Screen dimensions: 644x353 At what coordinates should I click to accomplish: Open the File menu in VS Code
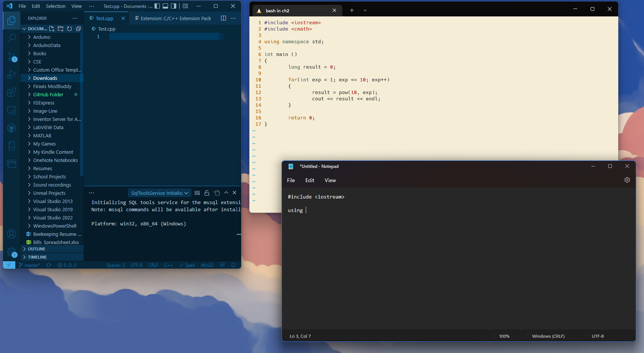click(x=22, y=6)
